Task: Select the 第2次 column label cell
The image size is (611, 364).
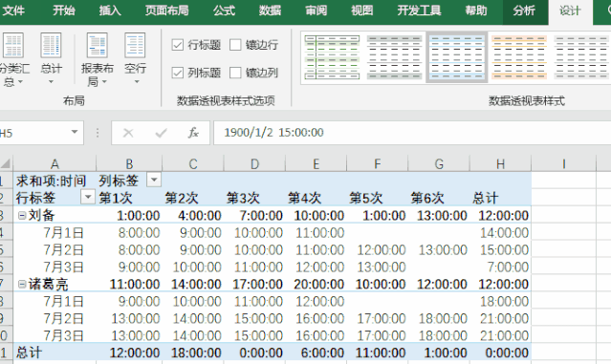Action: 193,198
